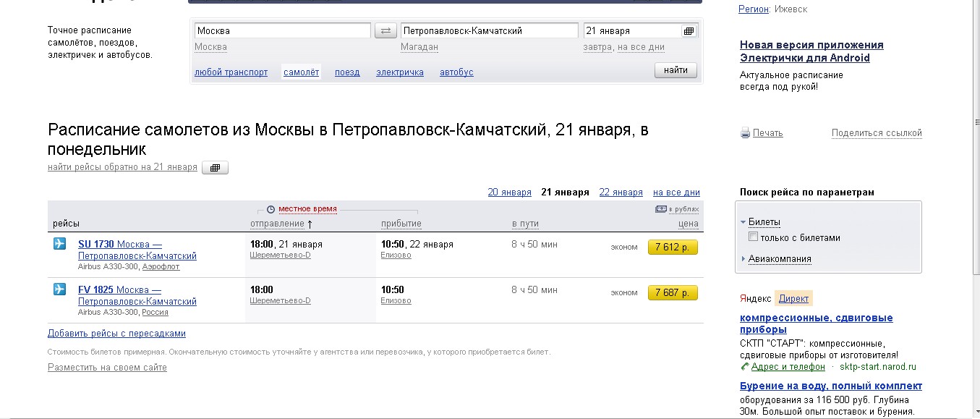Open Елизово link for flight SU 1730

[396, 255]
